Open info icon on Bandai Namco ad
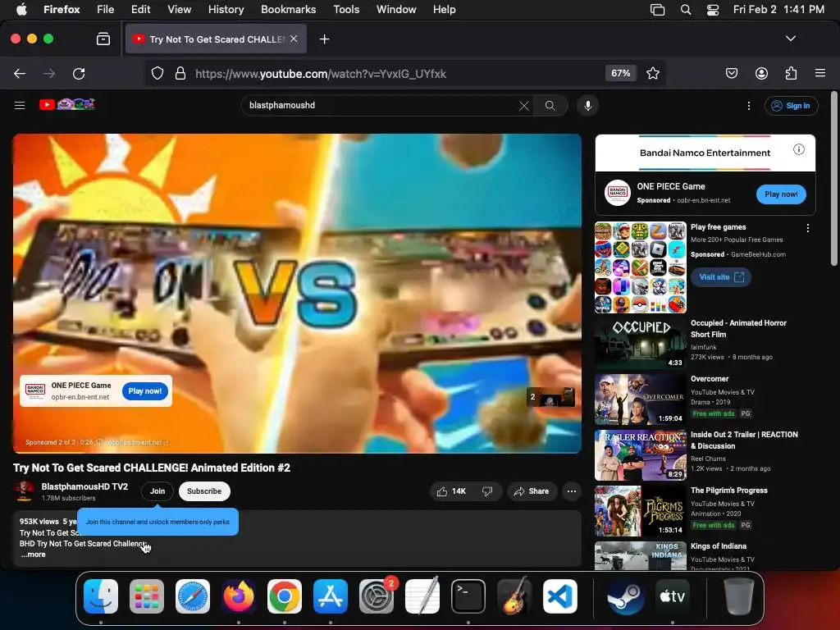The height and width of the screenshot is (630, 840). (799, 149)
